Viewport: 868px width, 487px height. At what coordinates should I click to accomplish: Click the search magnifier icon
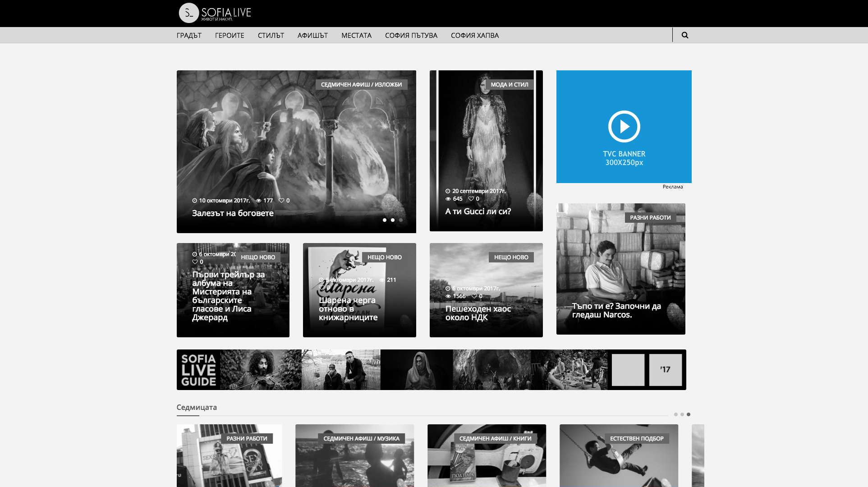[x=684, y=35]
